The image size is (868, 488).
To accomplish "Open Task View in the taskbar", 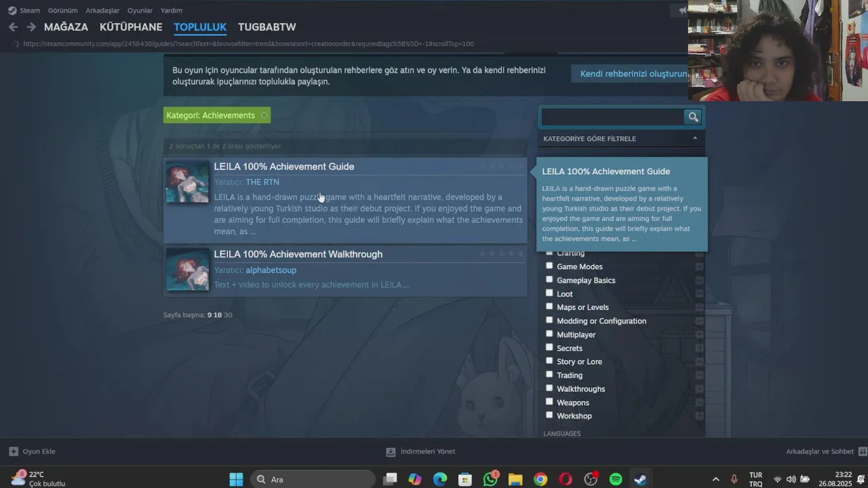I will point(390,479).
